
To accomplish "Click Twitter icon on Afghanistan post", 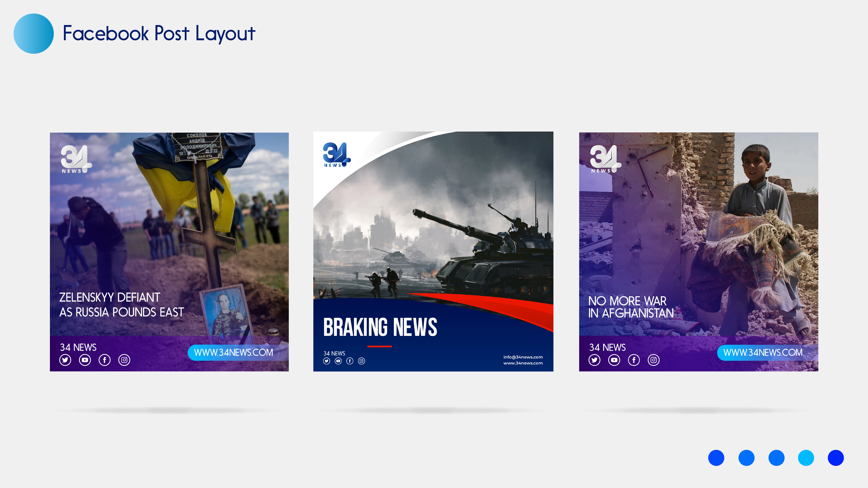I will pos(594,360).
